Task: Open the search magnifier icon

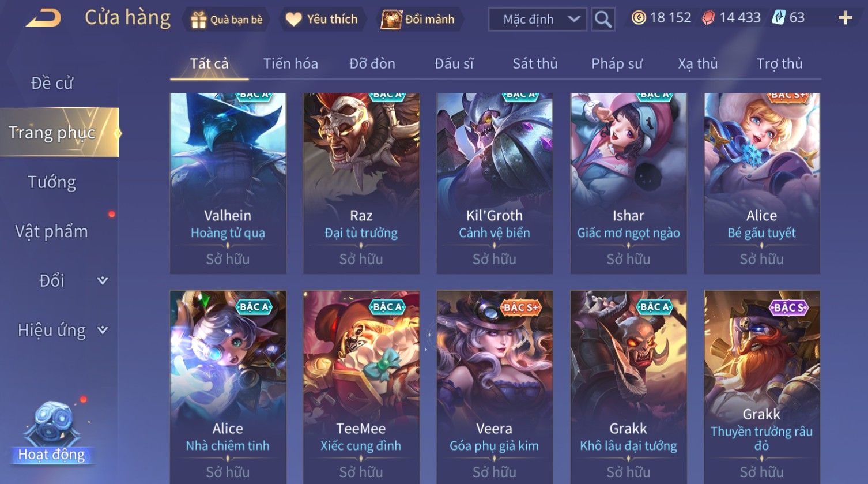Action: tap(603, 20)
